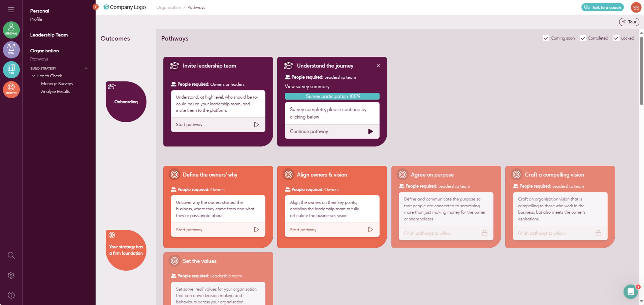
Task: Select the Personal sidebar icon
Action: 11,30
